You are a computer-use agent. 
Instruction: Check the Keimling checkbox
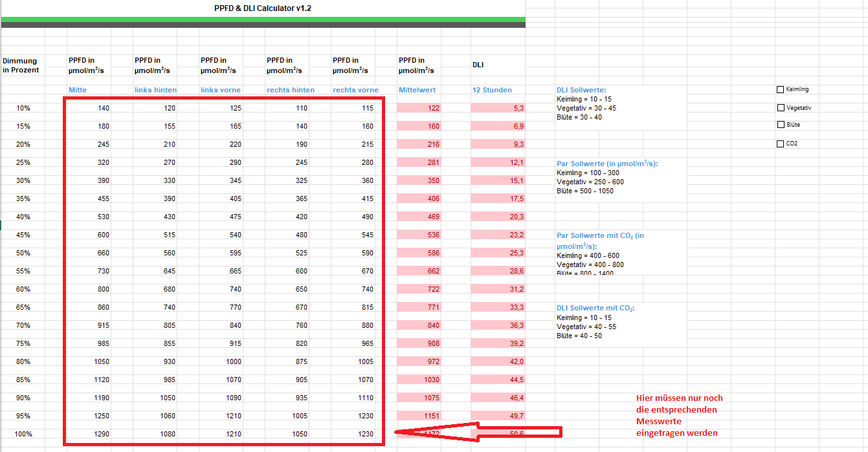(x=781, y=89)
